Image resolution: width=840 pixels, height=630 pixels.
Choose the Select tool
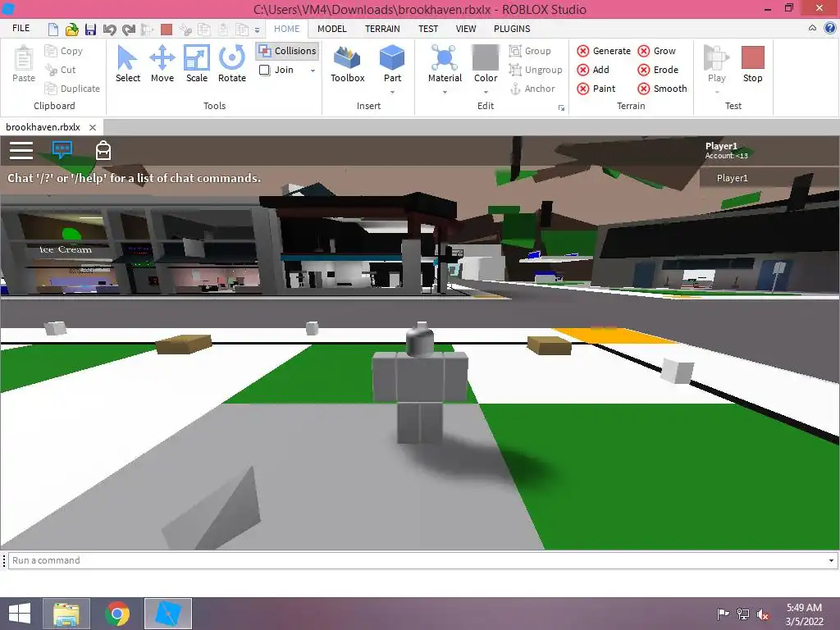(x=127, y=64)
